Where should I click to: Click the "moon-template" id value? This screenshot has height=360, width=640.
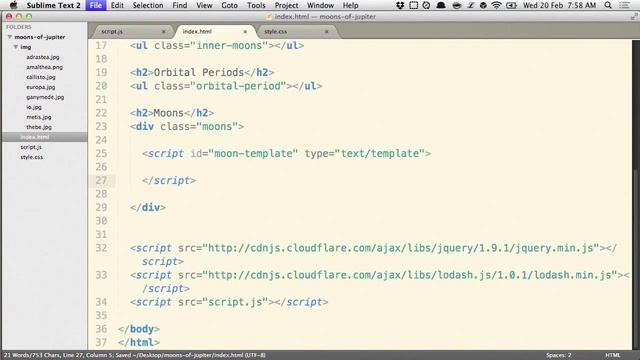[x=253, y=153]
